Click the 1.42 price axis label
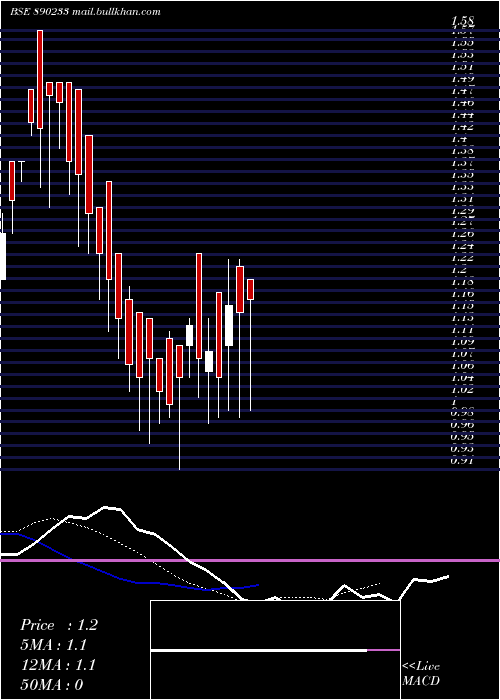 pos(463,127)
